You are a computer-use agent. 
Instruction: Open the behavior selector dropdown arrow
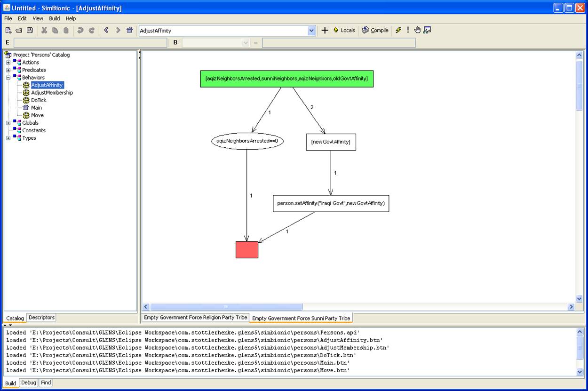(311, 31)
